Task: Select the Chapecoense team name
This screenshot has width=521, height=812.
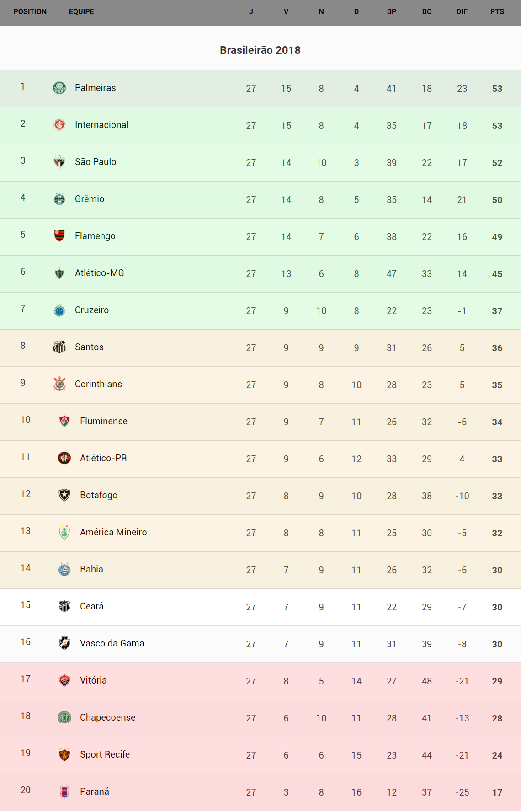Action: 107,717
